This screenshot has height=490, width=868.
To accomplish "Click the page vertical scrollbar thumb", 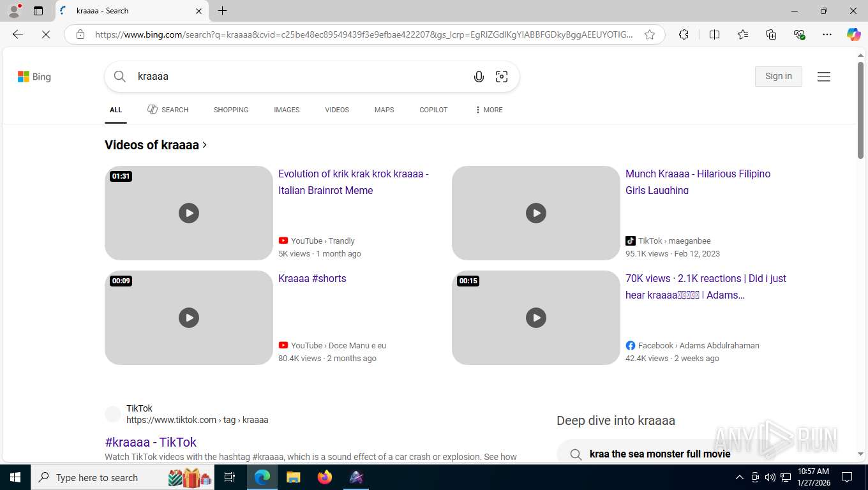I will point(860,110).
